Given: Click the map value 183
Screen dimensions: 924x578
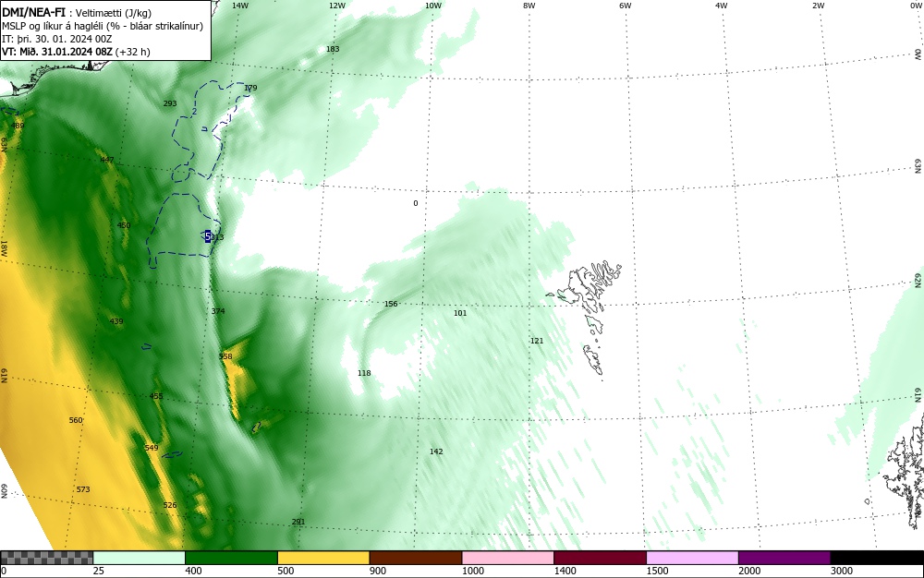Looking at the screenshot, I should 333,49.
